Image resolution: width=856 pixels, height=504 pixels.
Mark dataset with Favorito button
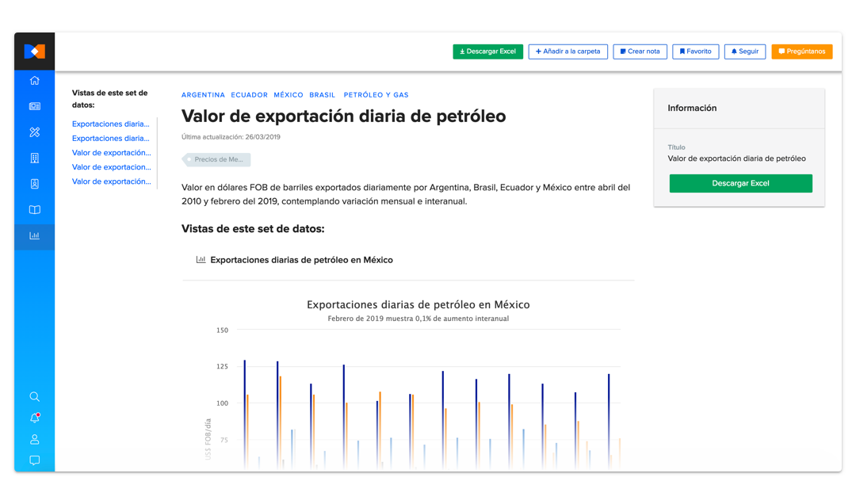696,52
